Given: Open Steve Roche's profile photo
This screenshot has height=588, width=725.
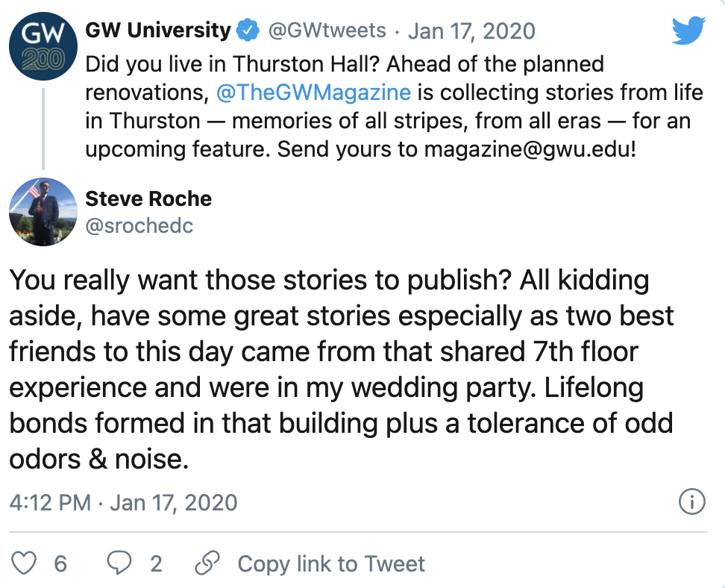Looking at the screenshot, I should click(x=42, y=212).
